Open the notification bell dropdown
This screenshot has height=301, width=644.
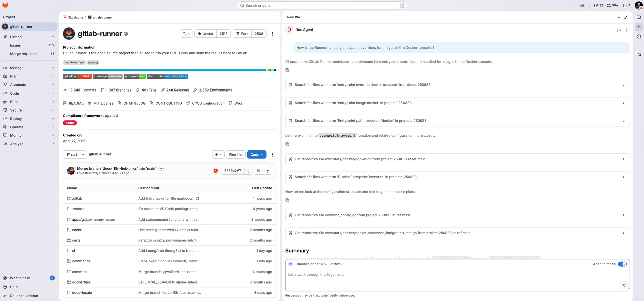click(186, 34)
